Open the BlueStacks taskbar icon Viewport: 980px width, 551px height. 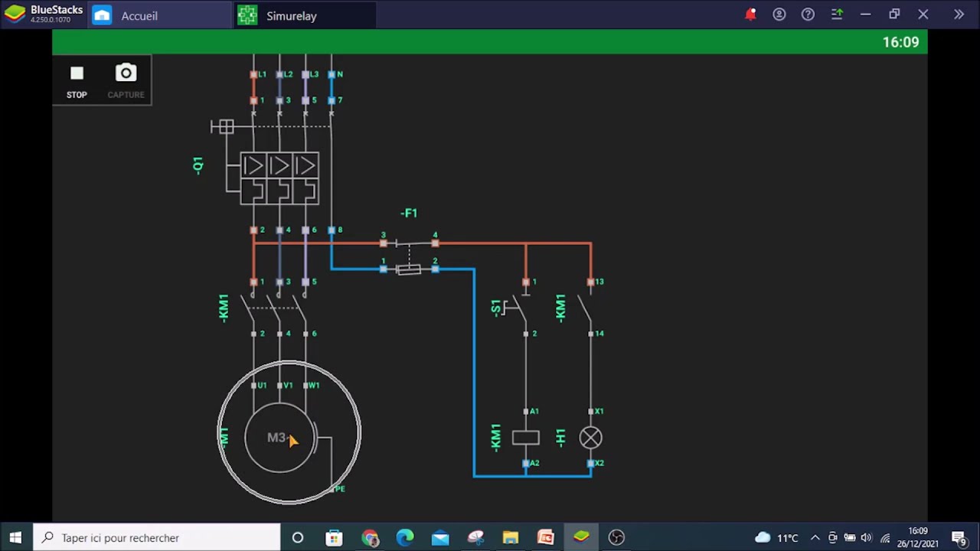tap(581, 538)
